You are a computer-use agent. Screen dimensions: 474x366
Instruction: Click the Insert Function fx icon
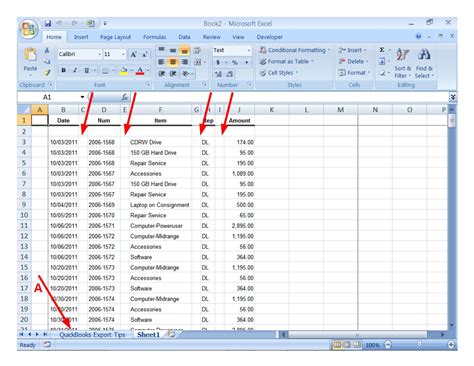tap(124, 97)
